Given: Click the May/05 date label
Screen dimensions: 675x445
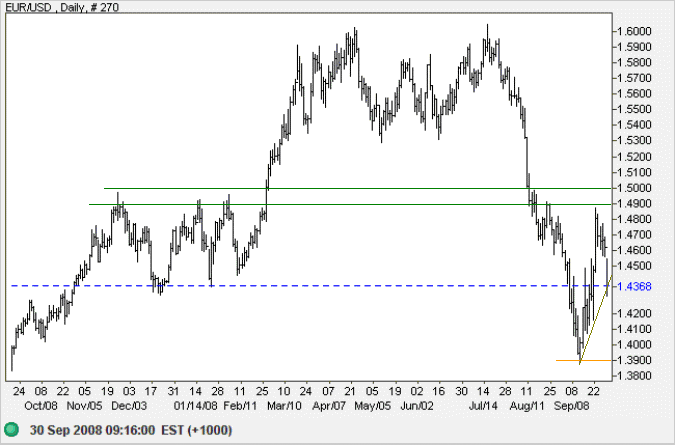Looking at the screenshot, I should pyautogui.click(x=373, y=406).
